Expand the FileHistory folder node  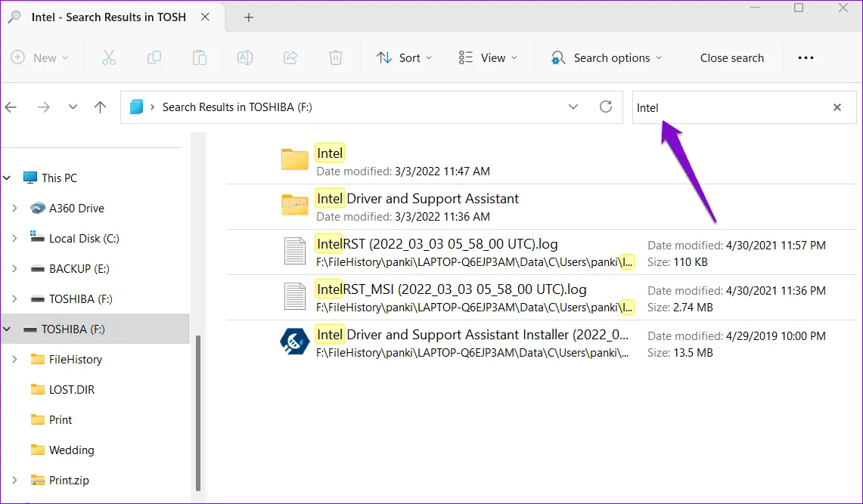click(x=14, y=360)
